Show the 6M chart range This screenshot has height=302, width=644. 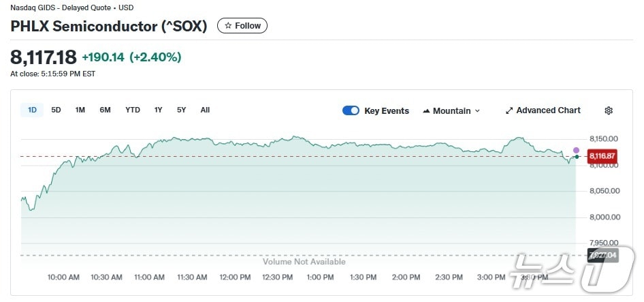tap(105, 110)
